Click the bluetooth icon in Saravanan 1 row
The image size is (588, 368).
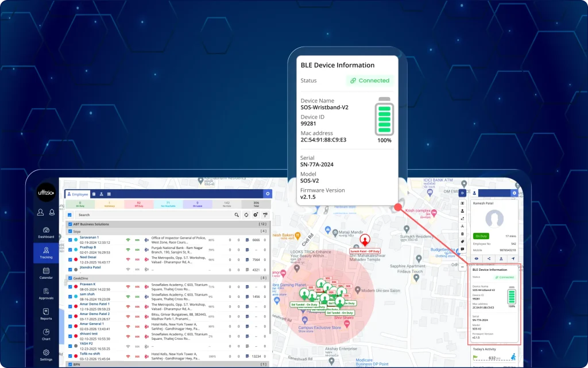point(146,240)
